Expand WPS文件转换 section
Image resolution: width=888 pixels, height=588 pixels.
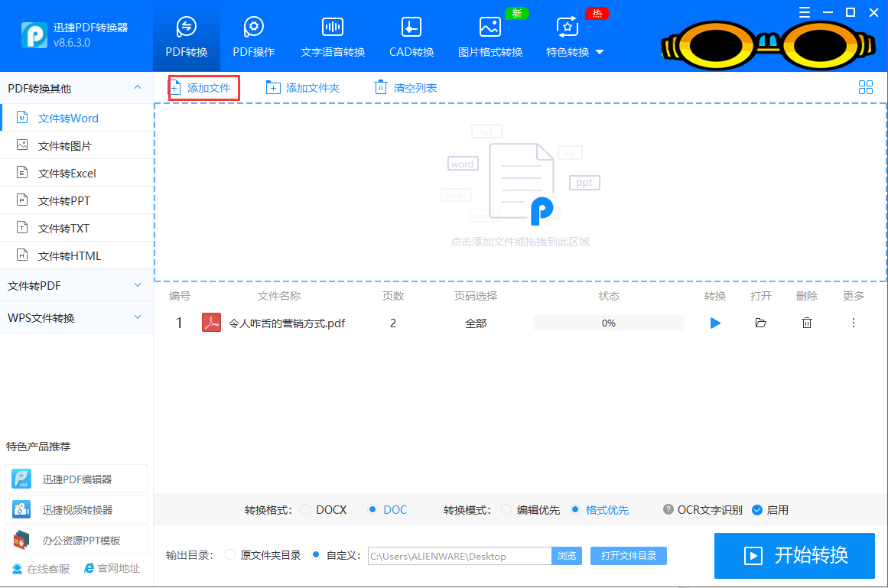click(x=76, y=317)
